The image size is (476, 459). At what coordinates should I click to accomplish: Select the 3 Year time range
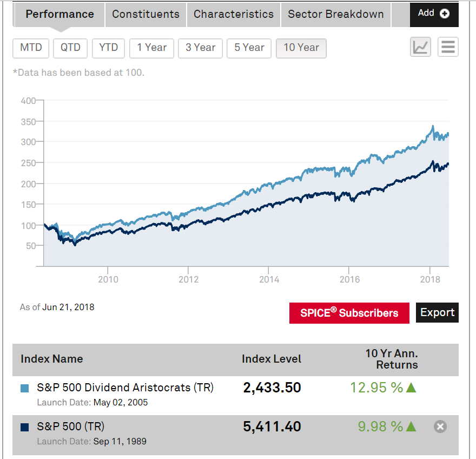[x=200, y=48]
